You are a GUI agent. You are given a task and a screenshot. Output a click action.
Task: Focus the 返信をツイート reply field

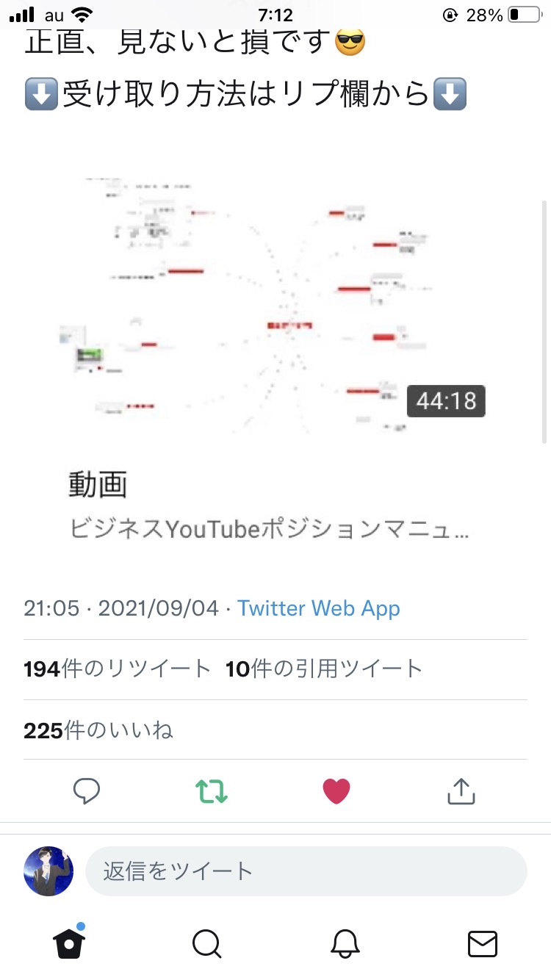pyautogui.click(x=306, y=871)
